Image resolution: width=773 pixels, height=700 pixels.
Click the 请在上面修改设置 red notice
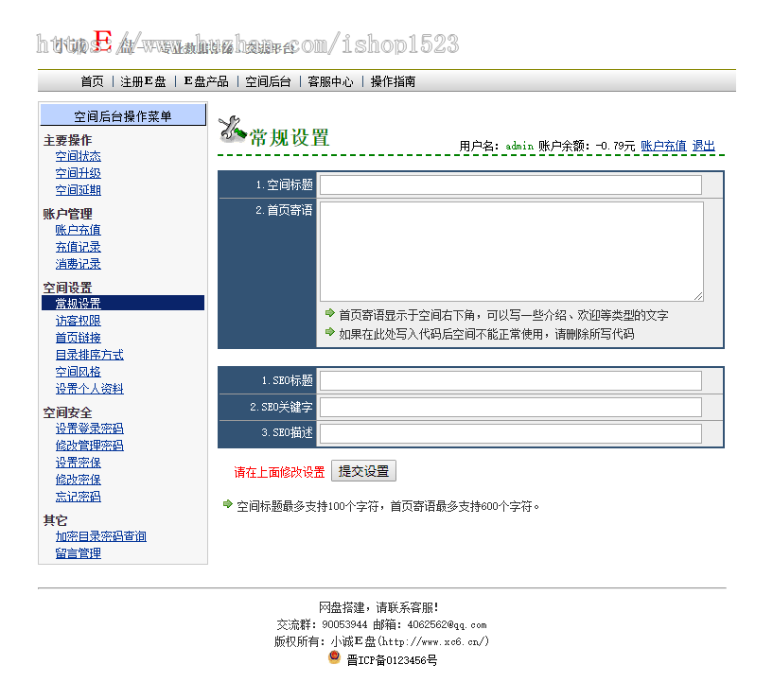[x=279, y=472]
